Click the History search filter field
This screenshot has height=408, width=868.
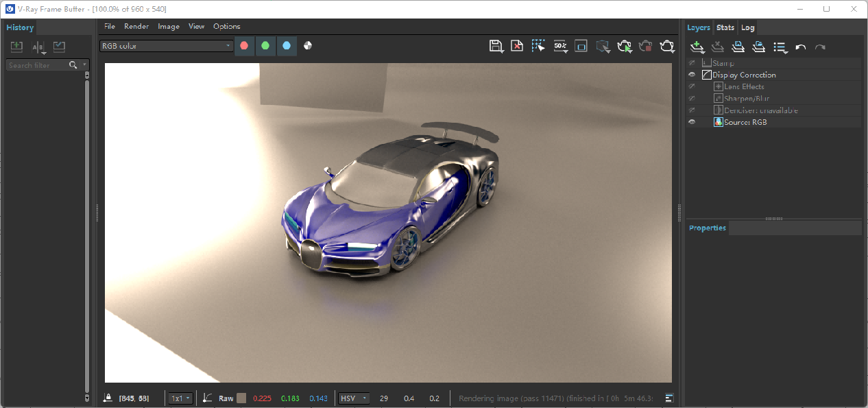[x=38, y=65]
